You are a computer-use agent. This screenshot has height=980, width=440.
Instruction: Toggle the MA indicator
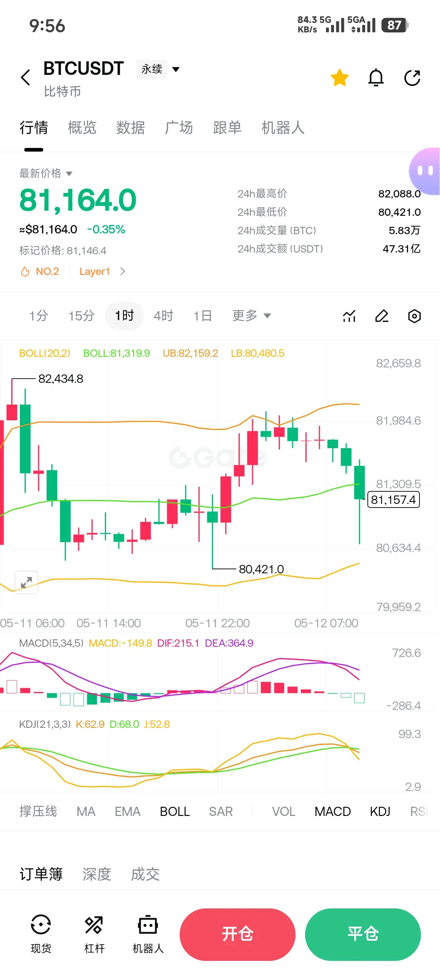point(86,811)
